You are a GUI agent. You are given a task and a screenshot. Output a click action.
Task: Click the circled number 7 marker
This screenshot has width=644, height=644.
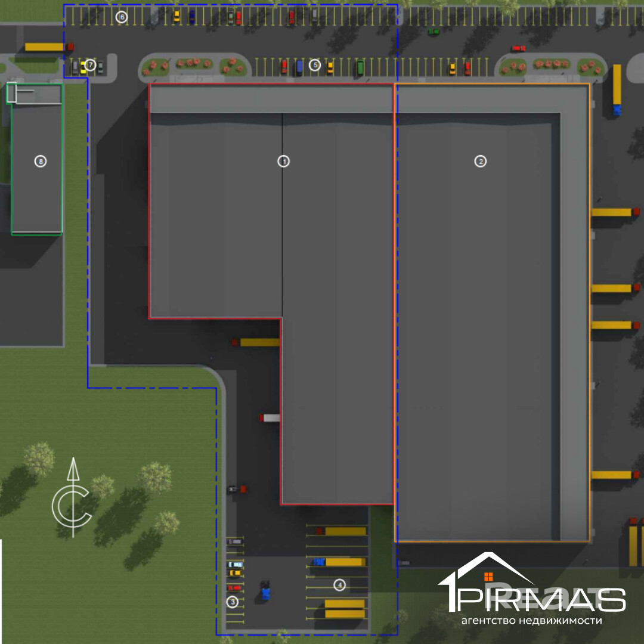[90, 65]
